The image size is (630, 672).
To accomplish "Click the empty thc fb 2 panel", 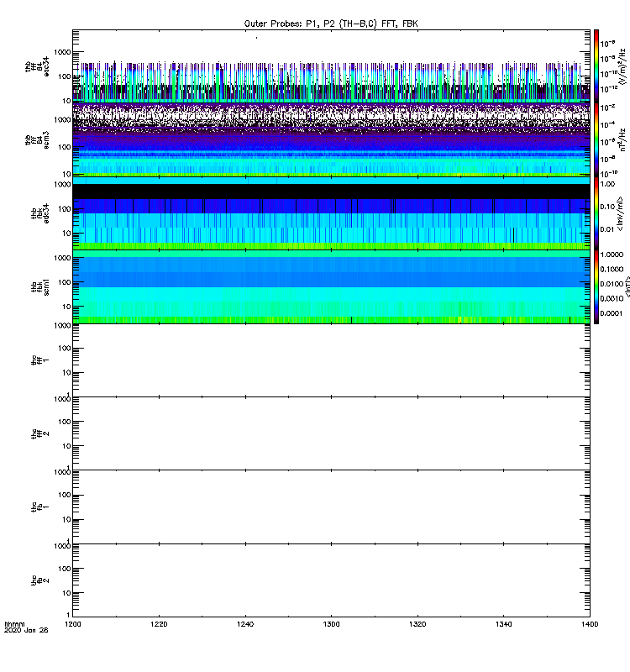I will pyautogui.click(x=331, y=580).
